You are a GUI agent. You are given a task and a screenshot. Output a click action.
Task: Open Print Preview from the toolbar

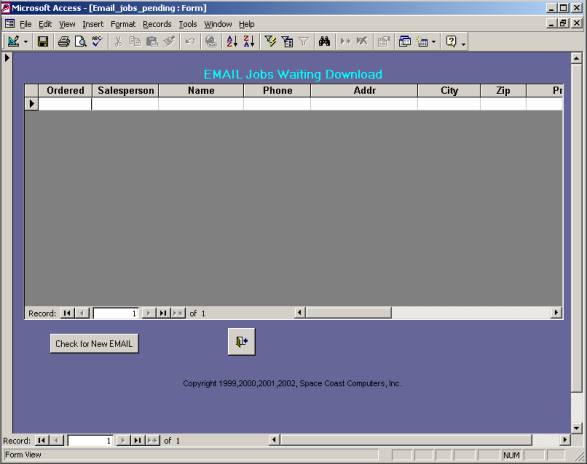coord(80,42)
